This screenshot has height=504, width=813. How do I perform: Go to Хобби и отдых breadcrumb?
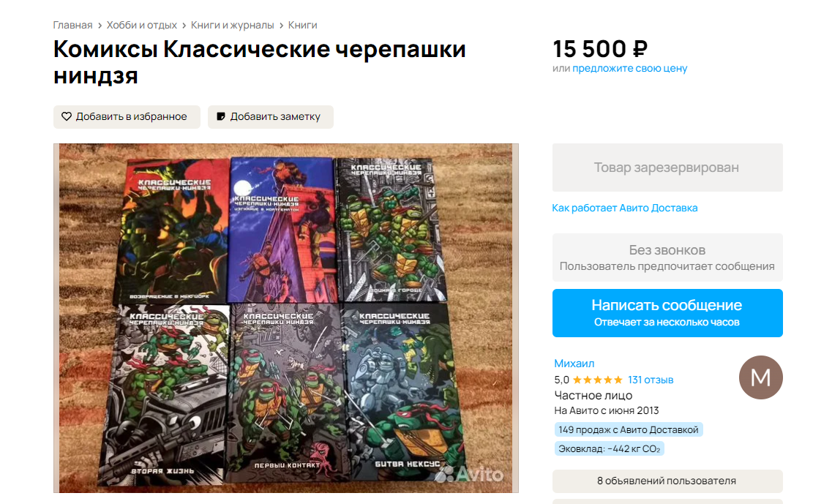tap(141, 25)
